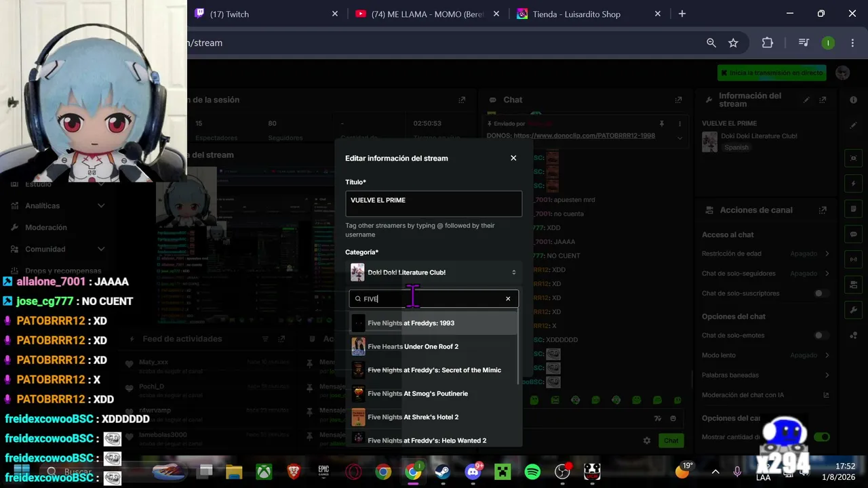Select Five Hearts Under One Roof 2
The image size is (868, 488).
pyautogui.click(x=433, y=346)
